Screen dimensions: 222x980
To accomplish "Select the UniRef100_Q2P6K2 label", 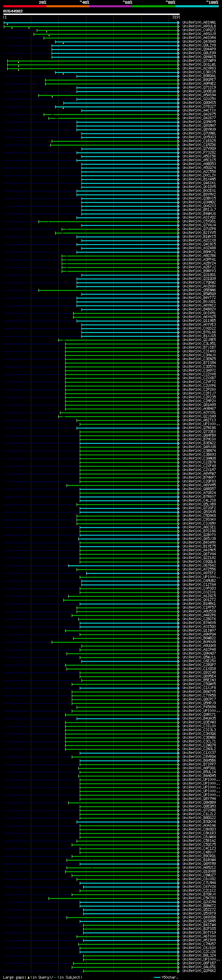I will (x=199, y=971).
